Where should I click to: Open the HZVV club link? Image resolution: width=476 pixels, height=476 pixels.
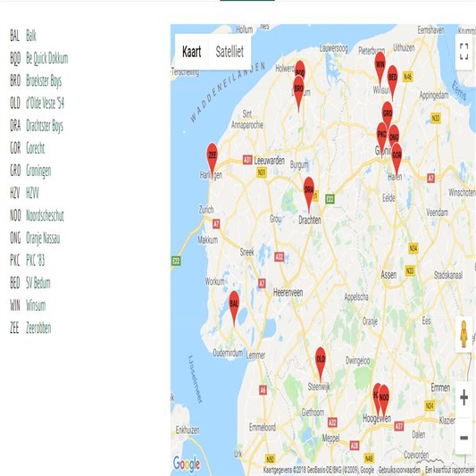(32, 193)
